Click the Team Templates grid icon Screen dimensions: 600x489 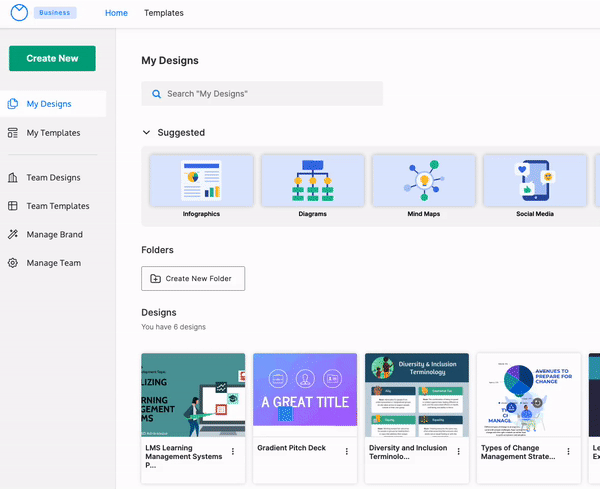pos(13,206)
